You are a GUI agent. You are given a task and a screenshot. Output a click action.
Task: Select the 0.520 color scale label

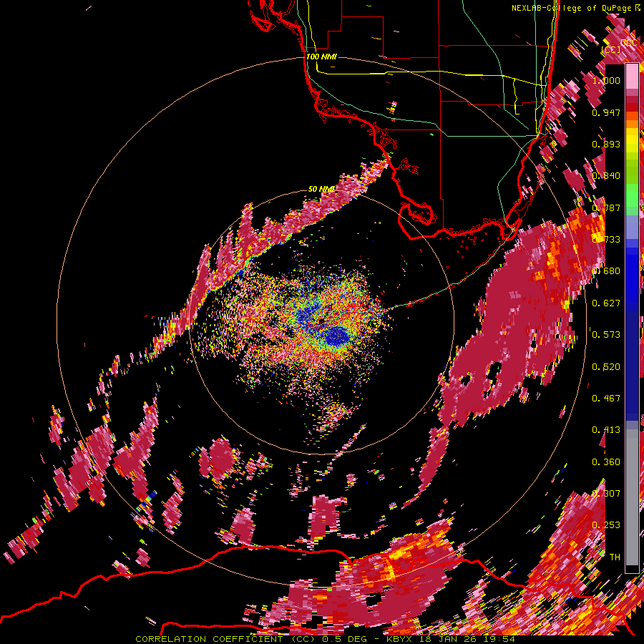click(606, 367)
